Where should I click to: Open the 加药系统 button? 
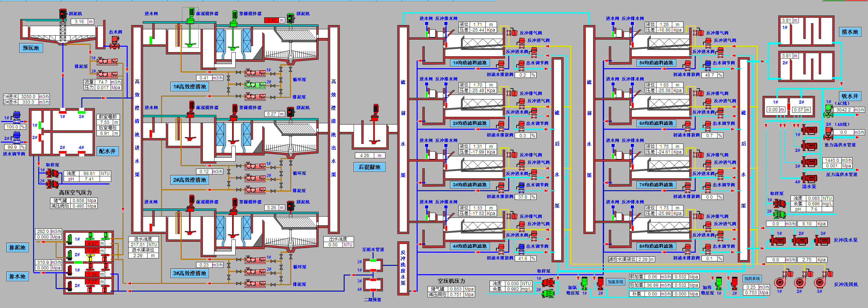click(752, 279)
